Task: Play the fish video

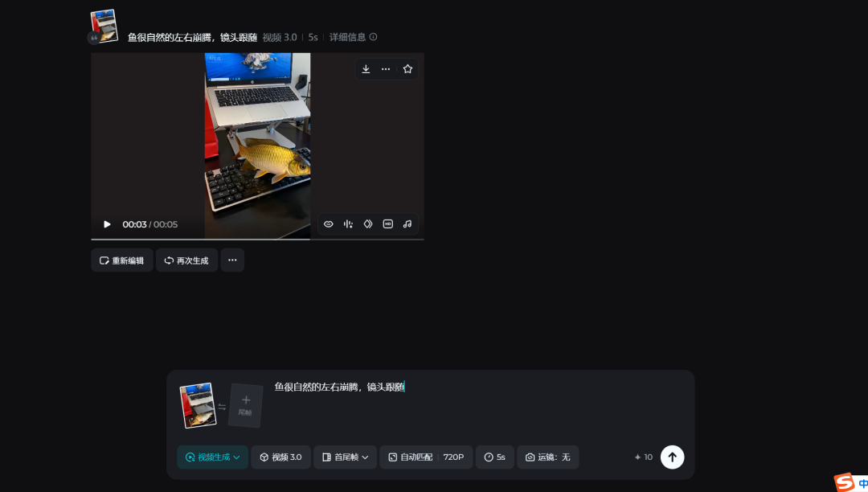Action: [x=107, y=224]
